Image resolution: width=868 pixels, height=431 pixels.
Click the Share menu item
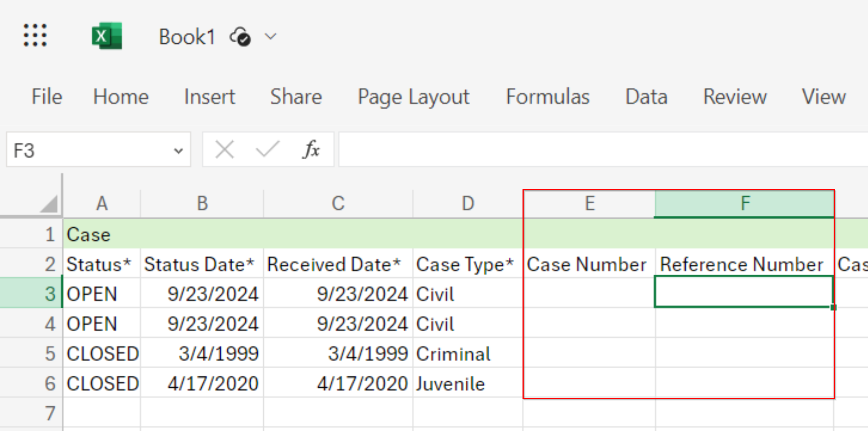coord(296,97)
